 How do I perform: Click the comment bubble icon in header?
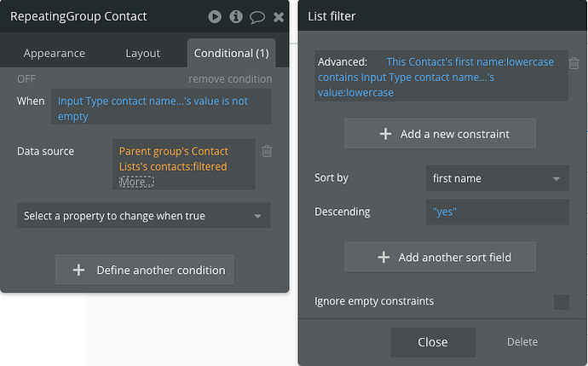pos(257,16)
